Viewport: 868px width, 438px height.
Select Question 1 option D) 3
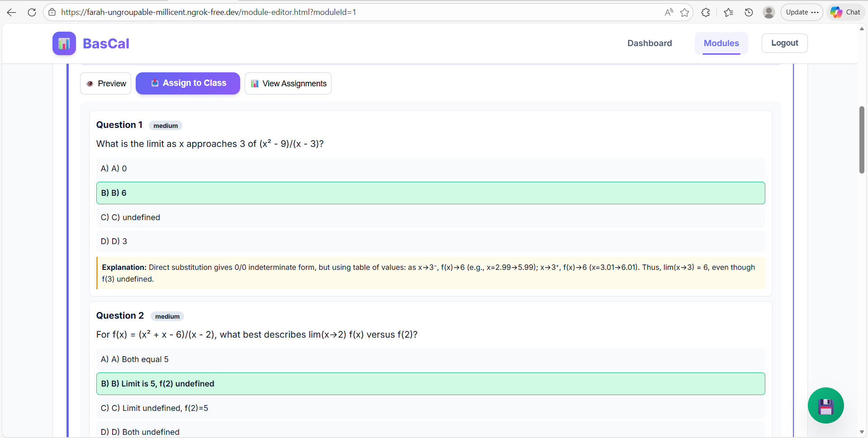tap(431, 241)
